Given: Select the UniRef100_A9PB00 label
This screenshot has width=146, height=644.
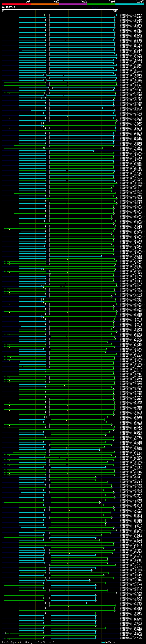Looking at the screenshot, I should pyautogui.click(x=131, y=67).
